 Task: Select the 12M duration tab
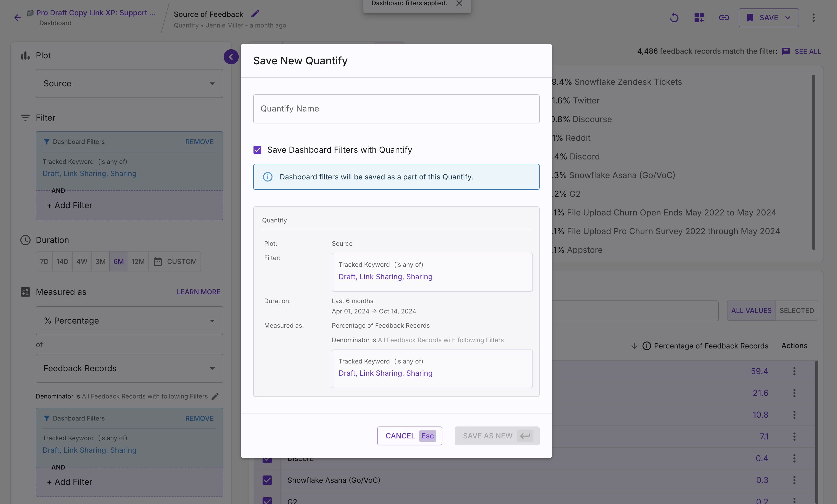pyautogui.click(x=138, y=261)
